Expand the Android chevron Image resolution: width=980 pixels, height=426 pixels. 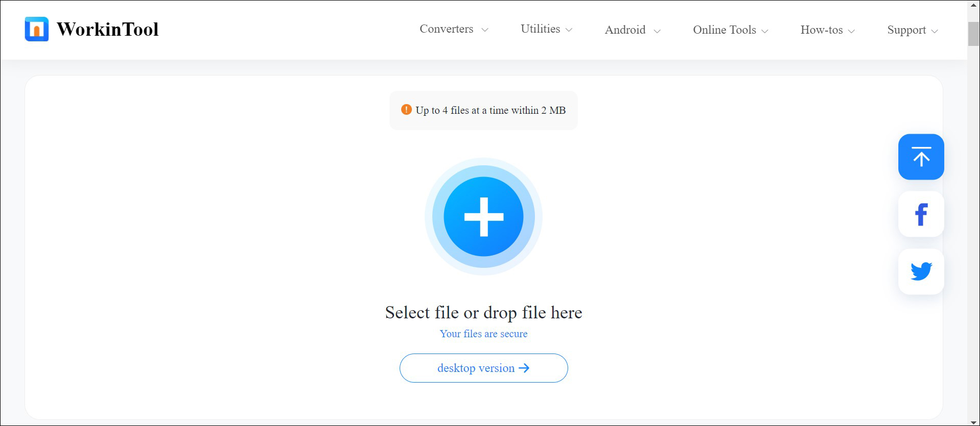pos(657,31)
